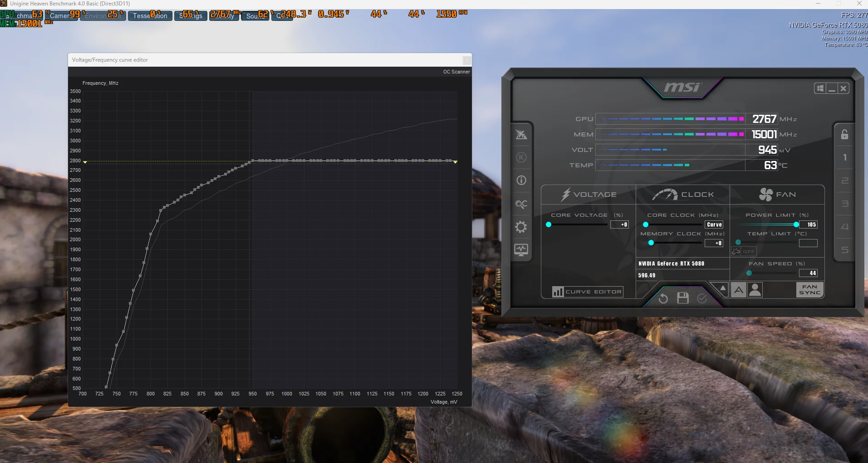Toggle user-defined fan curve icon

point(755,290)
